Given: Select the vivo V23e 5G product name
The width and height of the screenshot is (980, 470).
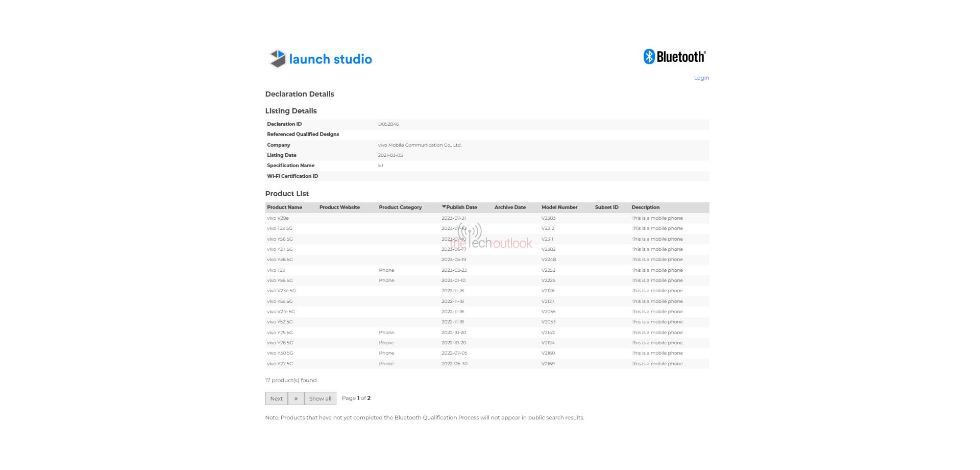Looking at the screenshot, I should [x=281, y=291].
